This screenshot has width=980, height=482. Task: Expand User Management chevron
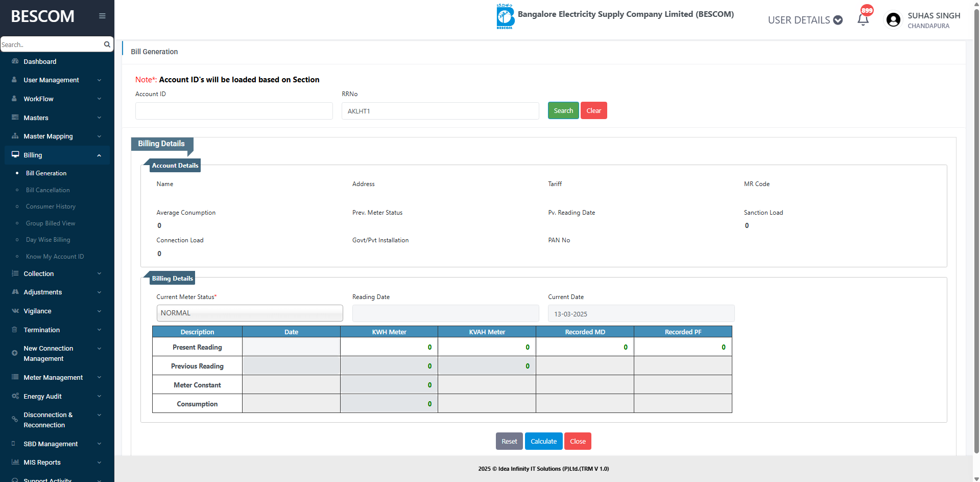point(99,80)
